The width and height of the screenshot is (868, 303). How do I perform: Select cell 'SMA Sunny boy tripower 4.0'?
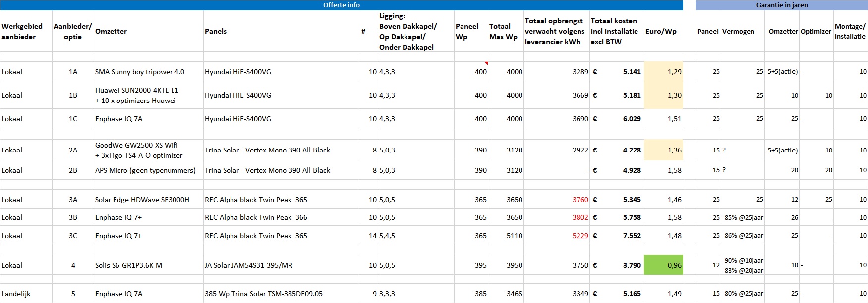click(x=149, y=72)
